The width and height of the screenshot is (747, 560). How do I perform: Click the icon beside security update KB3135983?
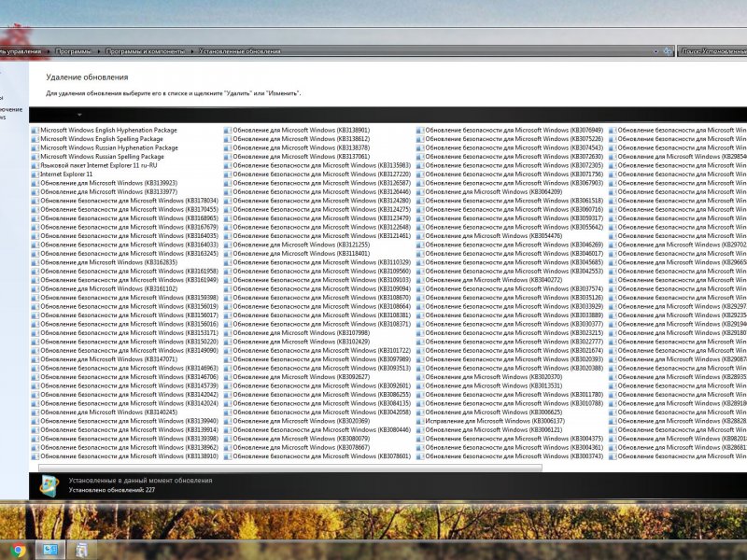click(227, 166)
